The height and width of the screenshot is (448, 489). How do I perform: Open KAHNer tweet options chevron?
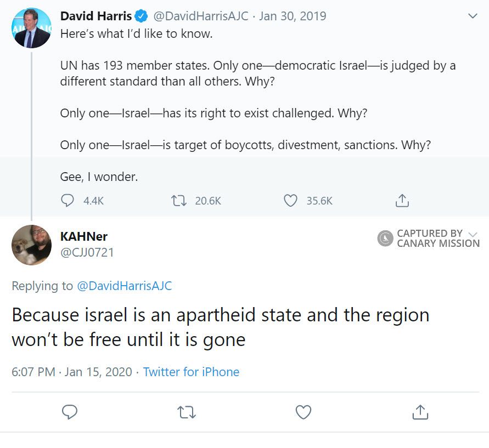473,235
